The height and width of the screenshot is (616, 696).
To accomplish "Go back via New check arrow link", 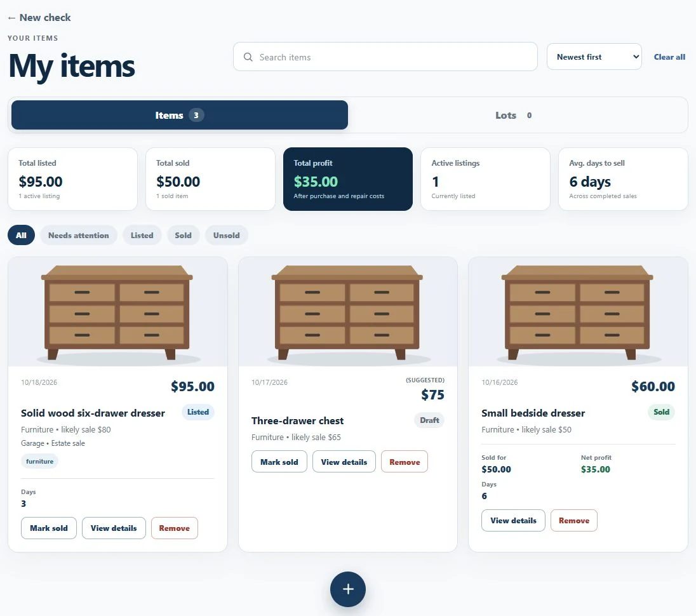I will point(39,18).
